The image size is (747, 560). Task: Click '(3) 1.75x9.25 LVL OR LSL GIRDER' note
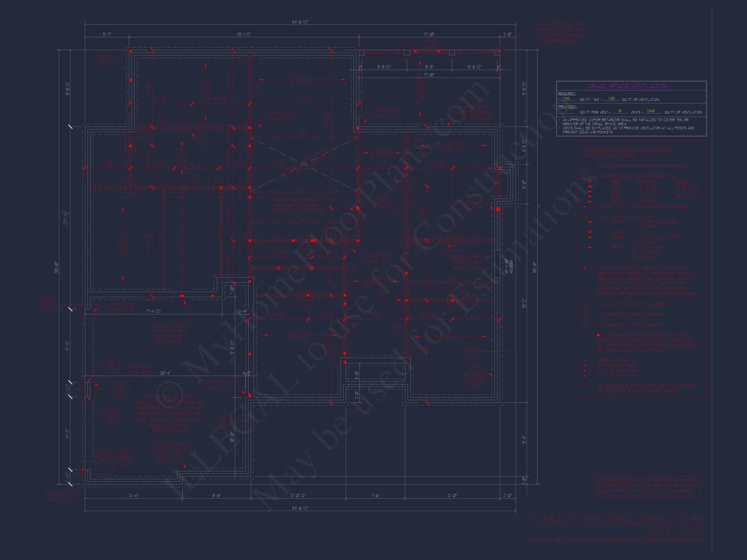(629, 325)
